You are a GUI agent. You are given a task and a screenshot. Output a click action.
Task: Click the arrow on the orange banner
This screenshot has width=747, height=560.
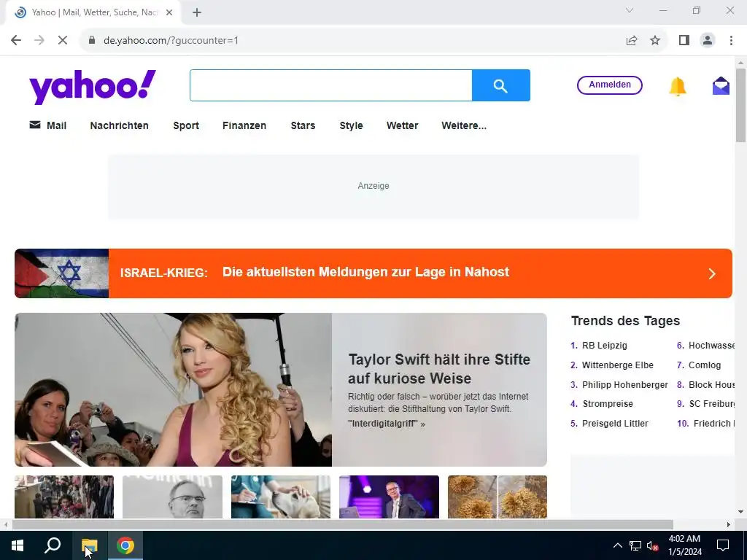pyautogui.click(x=712, y=274)
